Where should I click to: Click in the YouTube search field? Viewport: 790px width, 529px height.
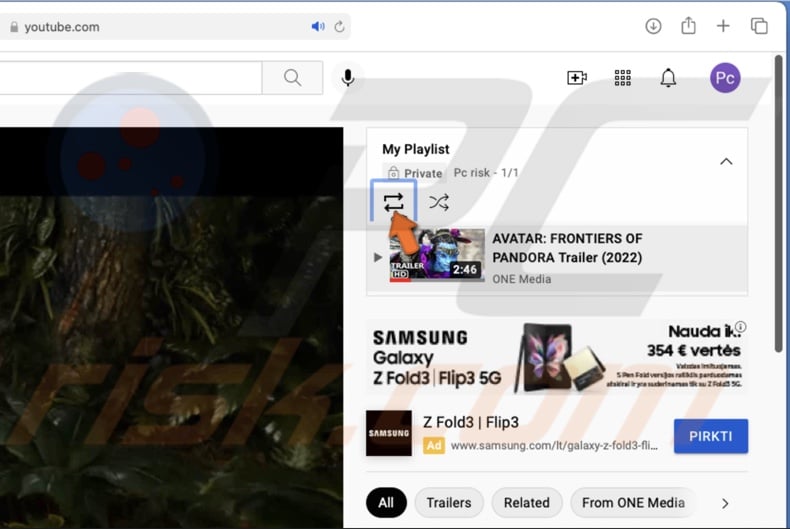[x=130, y=78]
